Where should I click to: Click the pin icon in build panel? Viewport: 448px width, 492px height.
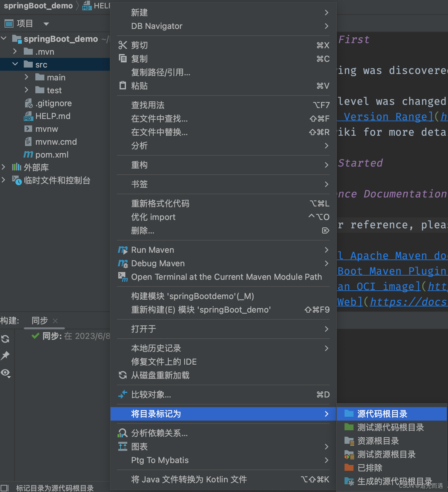coord(5,355)
